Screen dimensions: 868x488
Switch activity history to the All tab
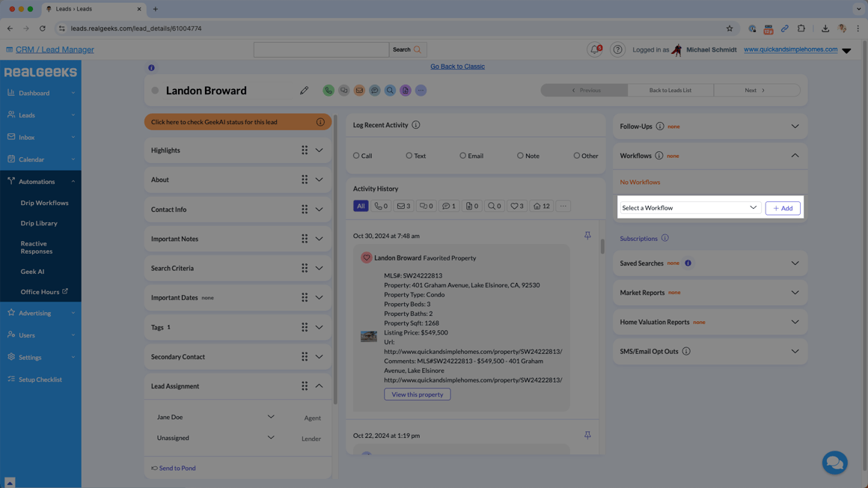pos(360,205)
